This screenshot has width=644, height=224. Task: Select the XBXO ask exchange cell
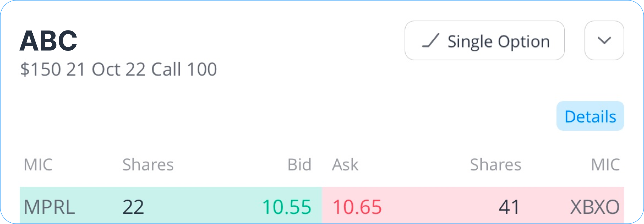pos(595,207)
